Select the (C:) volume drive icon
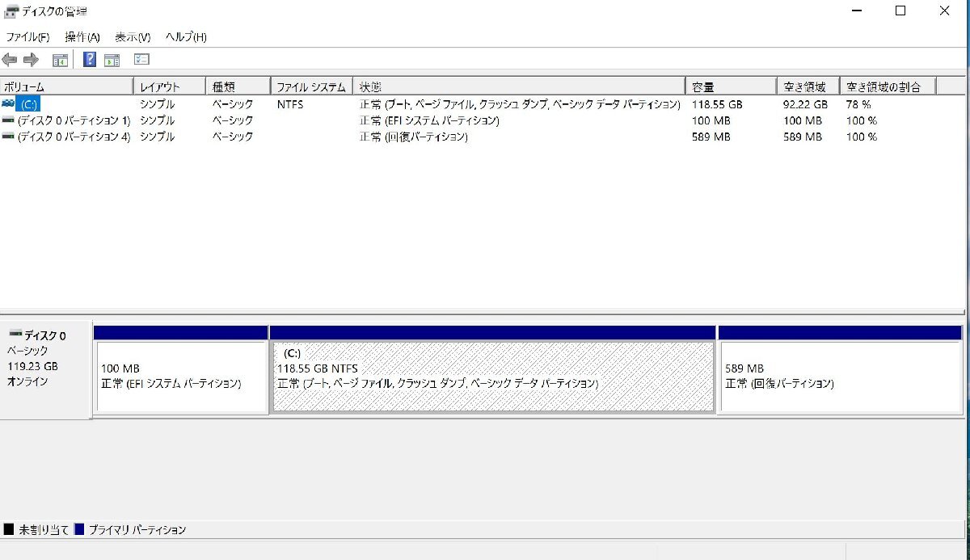Viewport: 970px width, 560px height. click(x=9, y=103)
